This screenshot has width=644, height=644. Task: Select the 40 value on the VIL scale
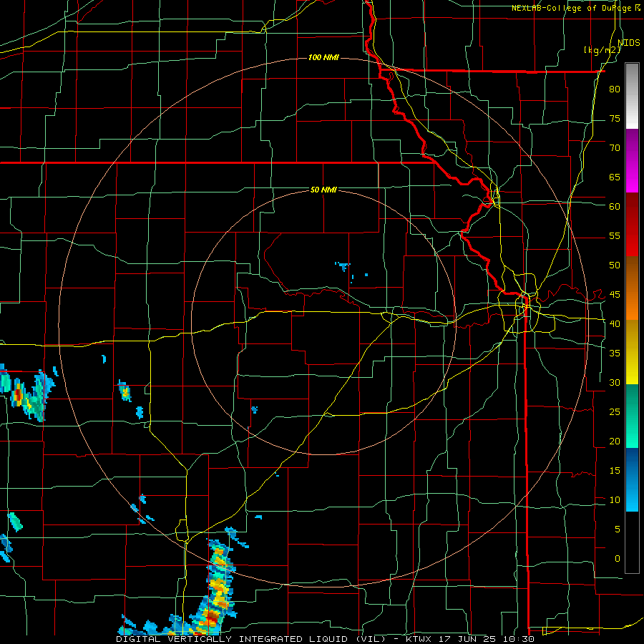click(615, 324)
